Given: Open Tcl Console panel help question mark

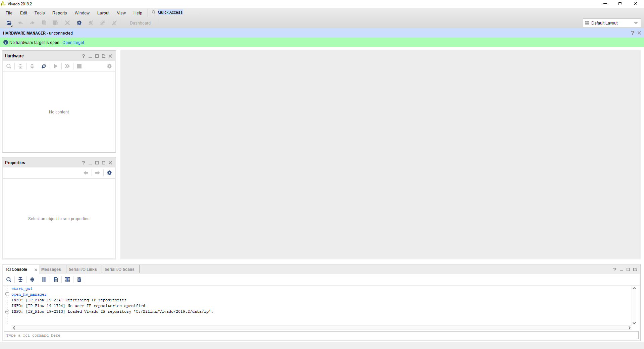Looking at the screenshot, I should tap(615, 269).
